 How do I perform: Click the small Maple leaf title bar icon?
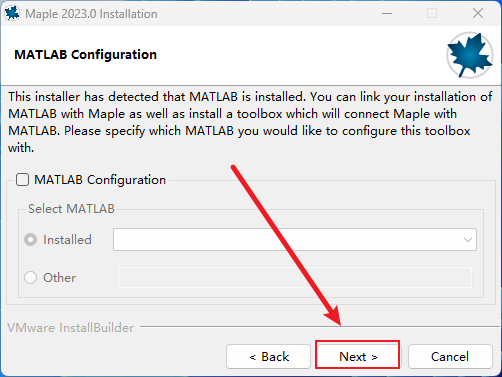point(12,13)
